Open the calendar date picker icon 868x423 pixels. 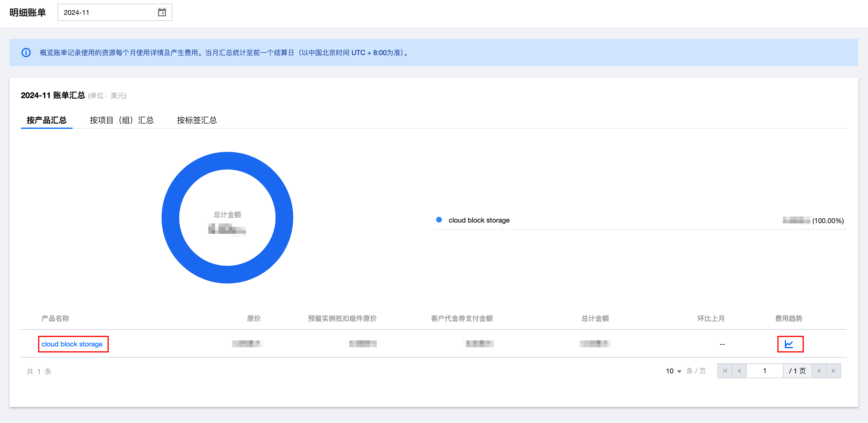(162, 12)
